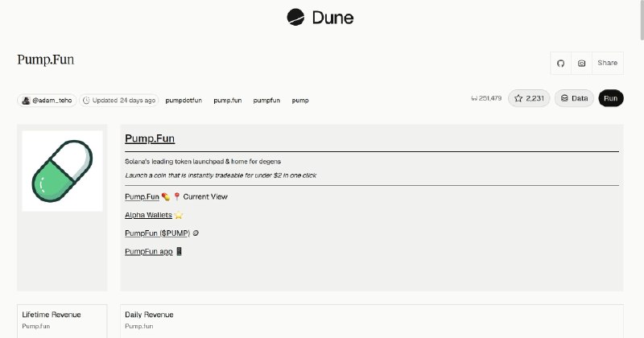Click the Dune logo icon
The height and width of the screenshot is (338, 644).
(x=295, y=17)
